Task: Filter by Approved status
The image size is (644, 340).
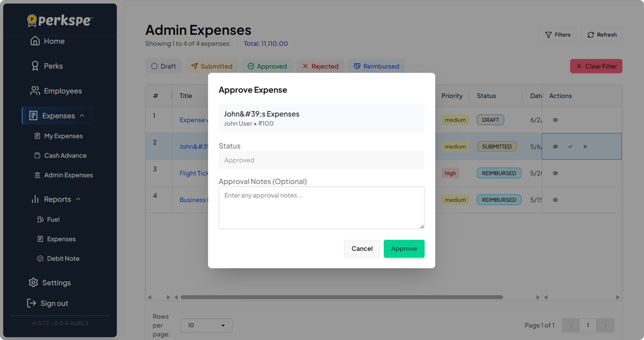Action: click(x=267, y=66)
